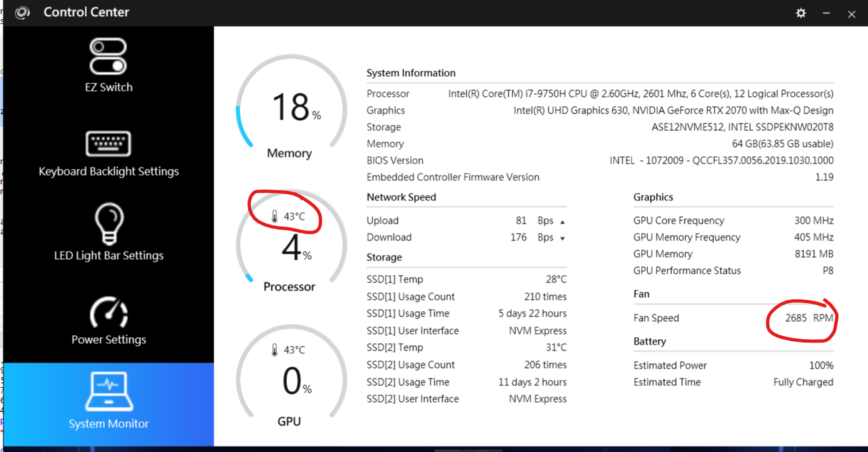Click the BIOS version value
Screen dimensions: 868x452
click(721, 161)
